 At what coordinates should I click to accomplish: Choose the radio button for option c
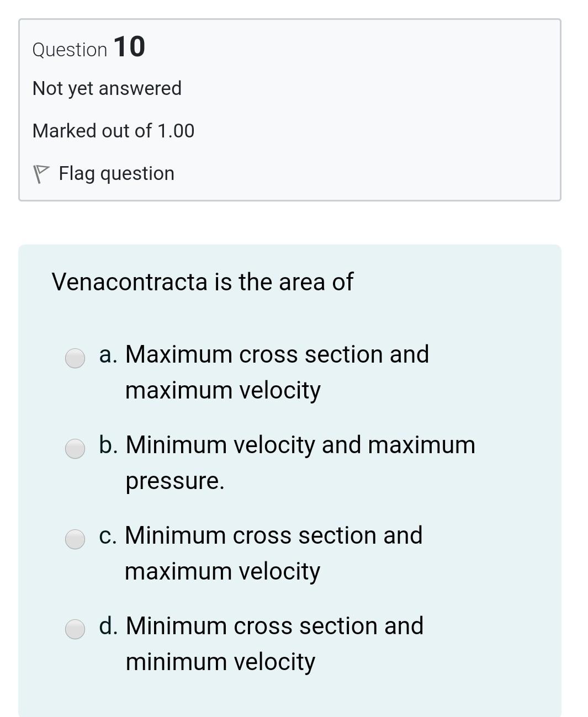(75, 539)
